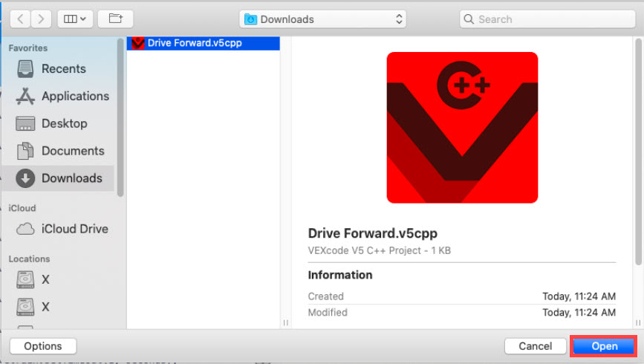Click the Created date value

coord(579,296)
